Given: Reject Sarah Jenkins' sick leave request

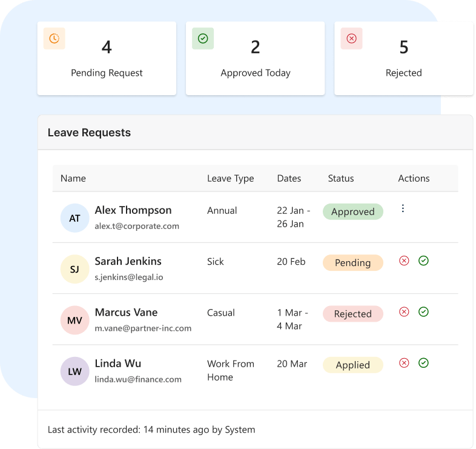Looking at the screenshot, I should point(404,261).
